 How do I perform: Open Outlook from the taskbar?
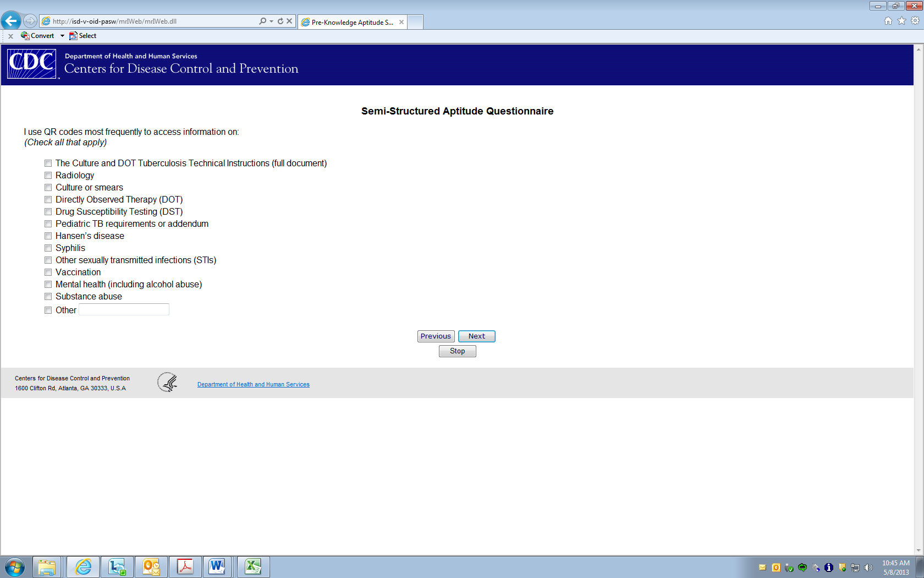tap(151, 566)
